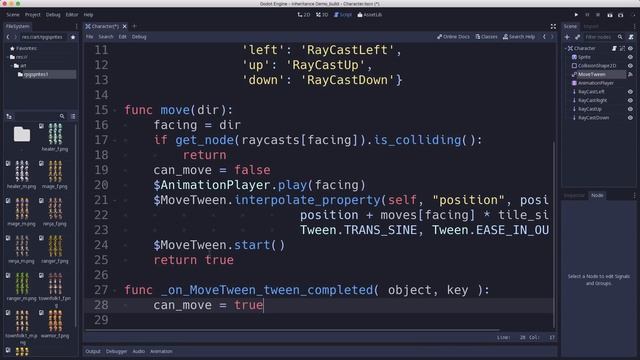Open the Classes reference

coord(487,37)
